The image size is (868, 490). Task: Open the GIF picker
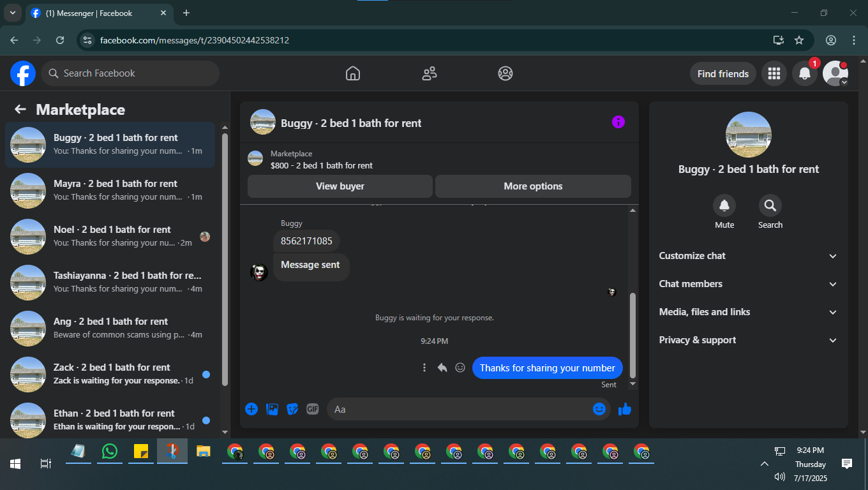tap(312, 409)
